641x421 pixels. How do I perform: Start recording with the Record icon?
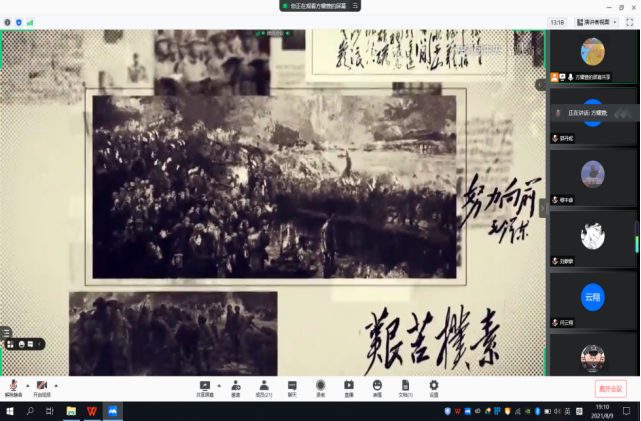point(320,385)
